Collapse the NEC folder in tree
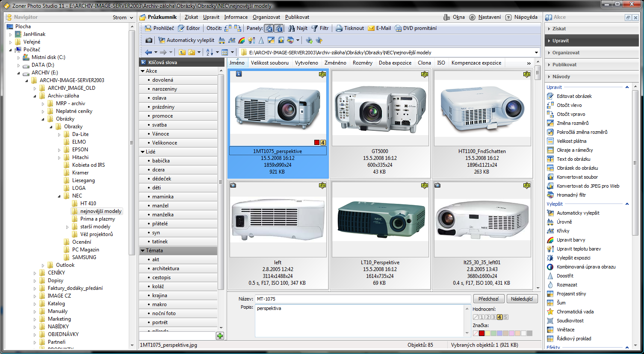 coord(59,196)
